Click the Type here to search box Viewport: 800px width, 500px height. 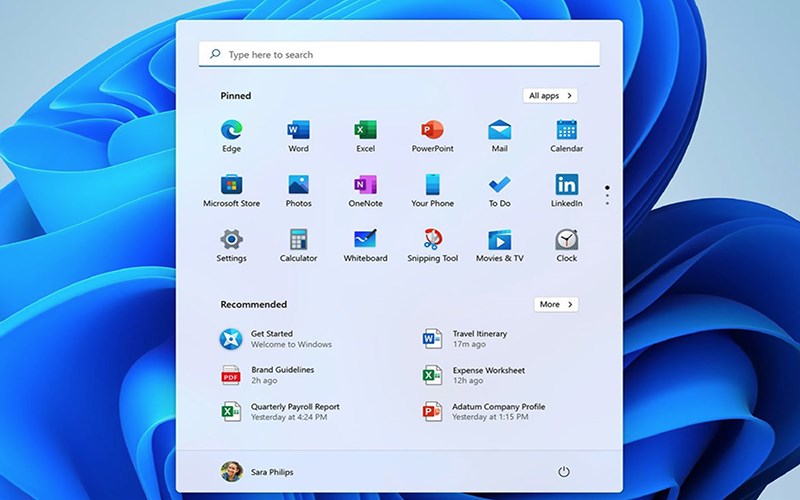coord(399,54)
